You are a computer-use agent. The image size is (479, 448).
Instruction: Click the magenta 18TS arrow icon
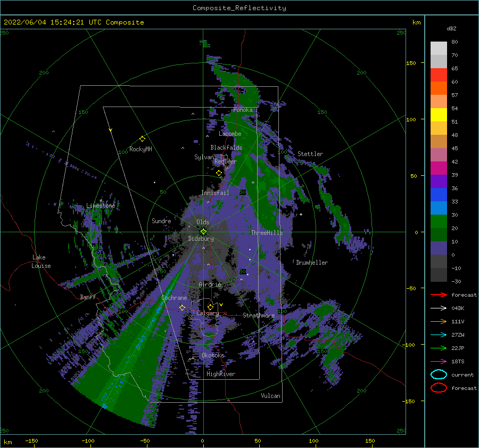pyautogui.click(x=439, y=362)
